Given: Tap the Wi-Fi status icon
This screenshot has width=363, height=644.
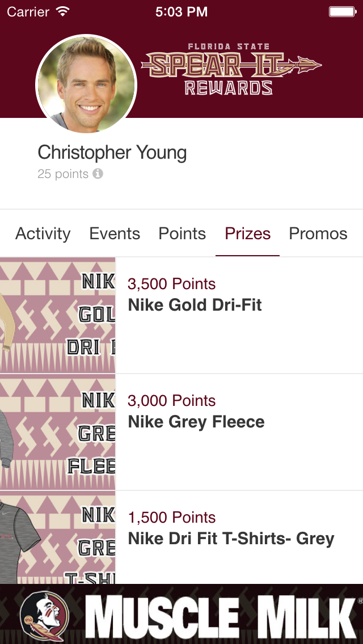Looking at the screenshot, I should (62, 11).
